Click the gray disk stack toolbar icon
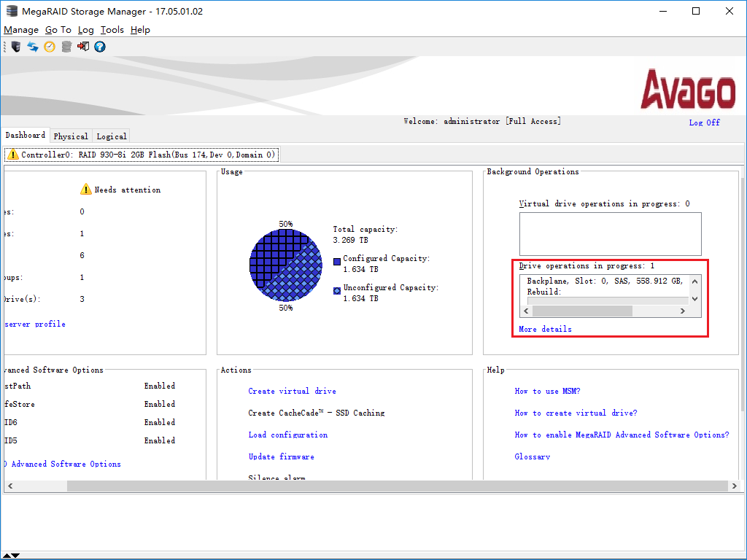Viewport: 747px width, 560px height. tap(66, 47)
